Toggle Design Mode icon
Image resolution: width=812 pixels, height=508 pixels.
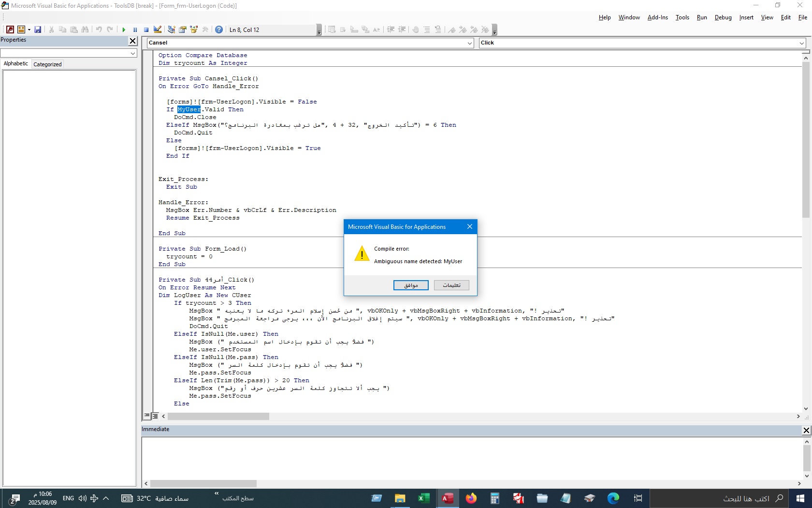[x=158, y=30]
